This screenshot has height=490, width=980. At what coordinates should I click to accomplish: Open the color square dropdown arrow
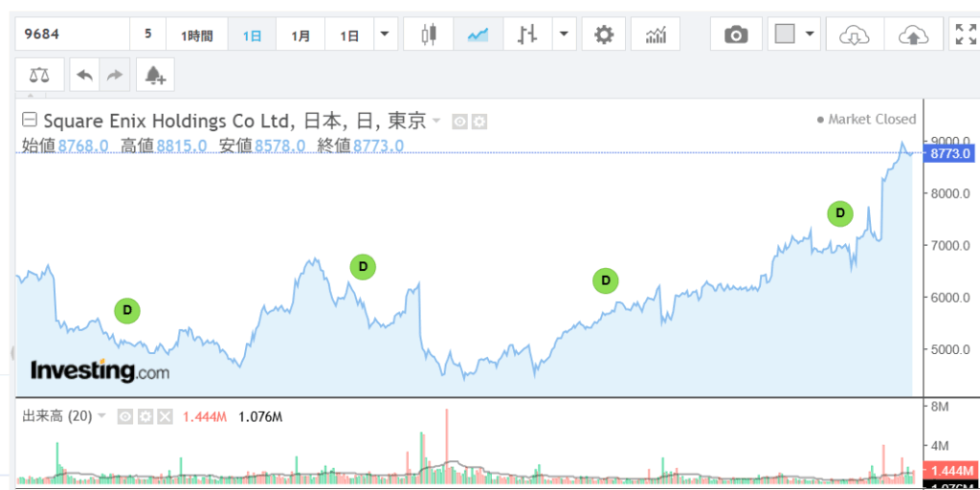pyautogui.click(x=811, y=34)
